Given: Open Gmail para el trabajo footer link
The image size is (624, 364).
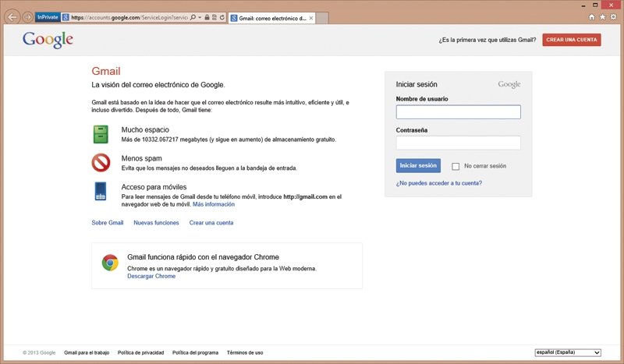Looking at the screenshot, I should coord(87,352).
